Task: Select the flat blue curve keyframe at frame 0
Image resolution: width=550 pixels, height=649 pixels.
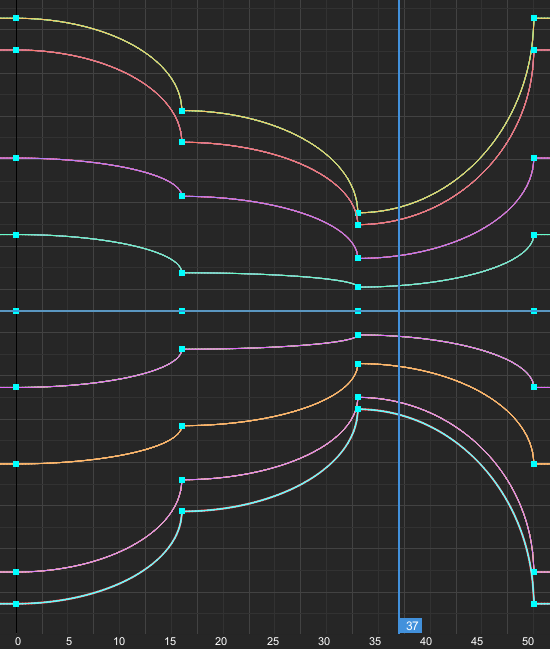Action: point(16,311)
